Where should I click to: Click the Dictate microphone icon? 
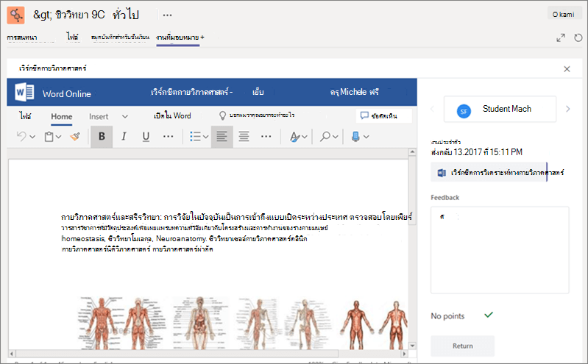(x=355, y=137)
